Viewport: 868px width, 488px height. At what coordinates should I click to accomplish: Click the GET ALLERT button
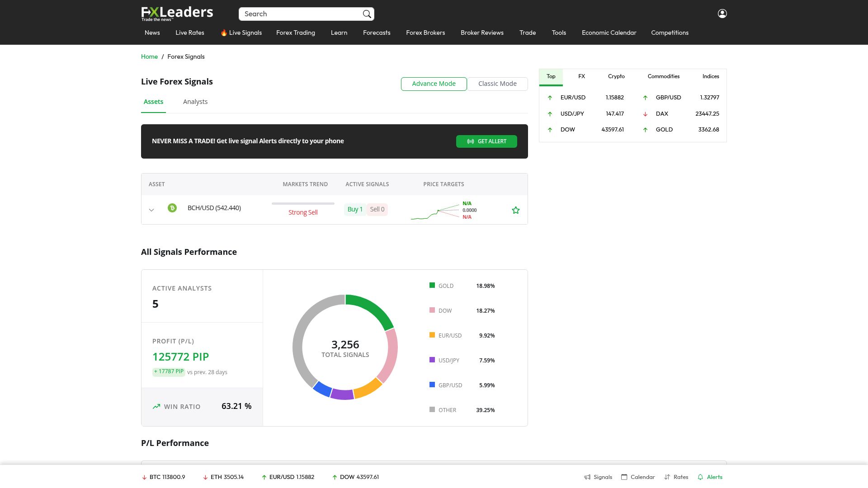pyautogui.click(x=486, y=141)
